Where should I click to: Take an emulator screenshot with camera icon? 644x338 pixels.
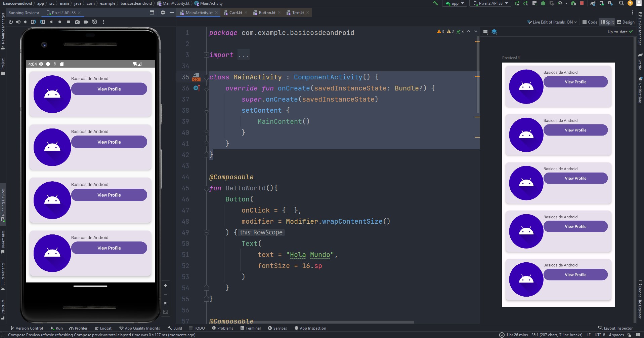pyautogui.click(x=77, y=22)
